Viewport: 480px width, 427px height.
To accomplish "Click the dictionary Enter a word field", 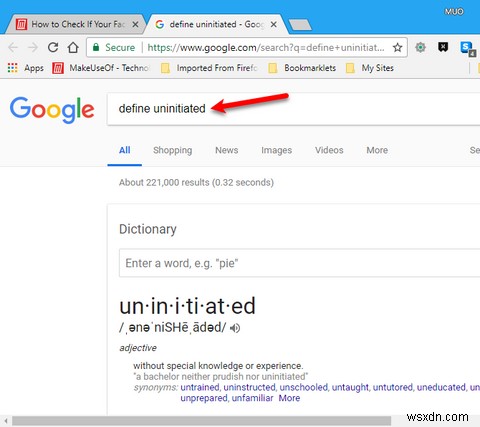I will click(299, 263).
